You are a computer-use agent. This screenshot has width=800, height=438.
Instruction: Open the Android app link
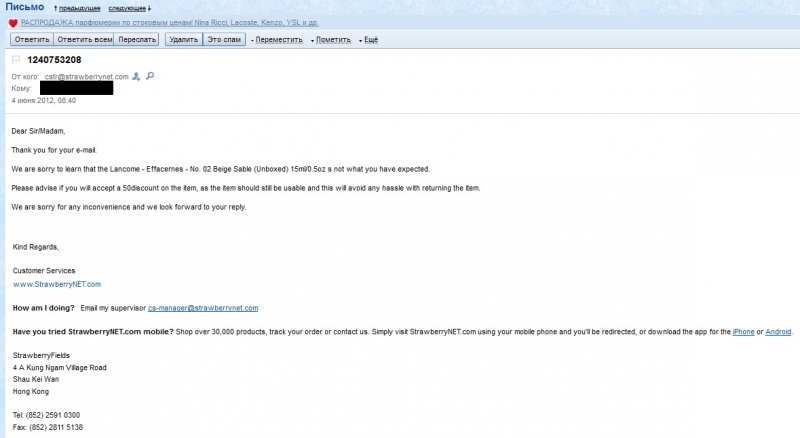[x=778, y=331]
